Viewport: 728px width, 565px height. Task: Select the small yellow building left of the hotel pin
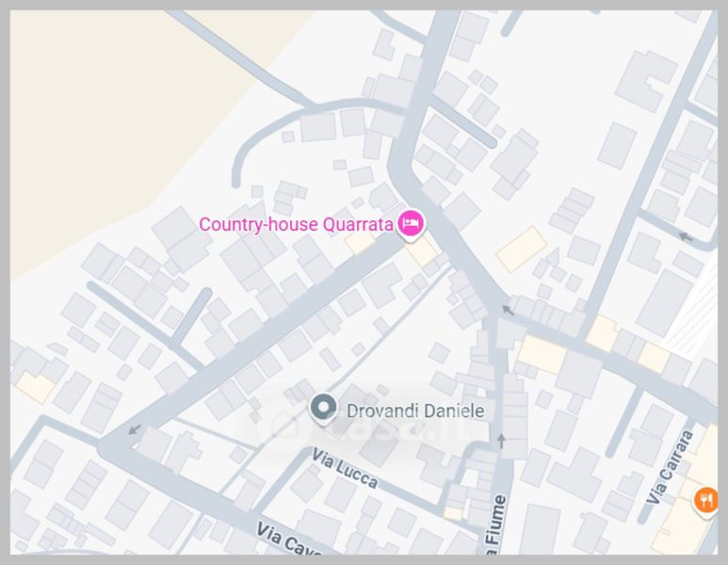tap(360, 242)
